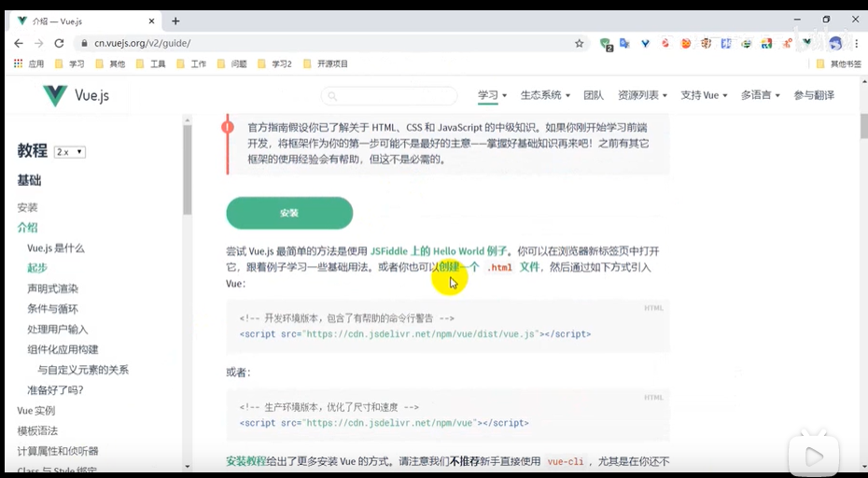Open the 开源项目 bookmark folder
Screen dimensions: 868x478
point(326,63)
